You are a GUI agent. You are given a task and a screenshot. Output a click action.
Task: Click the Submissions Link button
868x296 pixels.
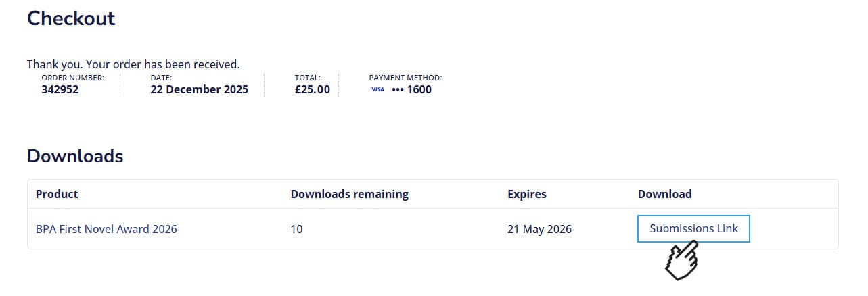pos(693,228)
